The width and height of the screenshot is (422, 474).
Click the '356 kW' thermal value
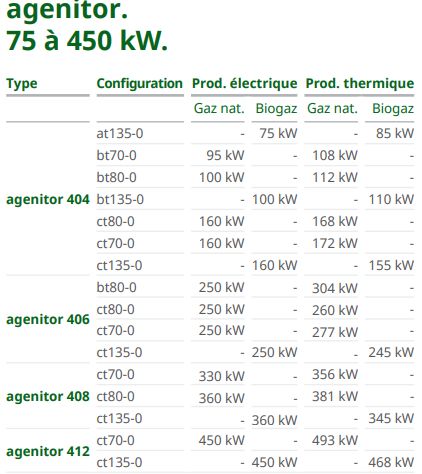[x=335, y=374]
